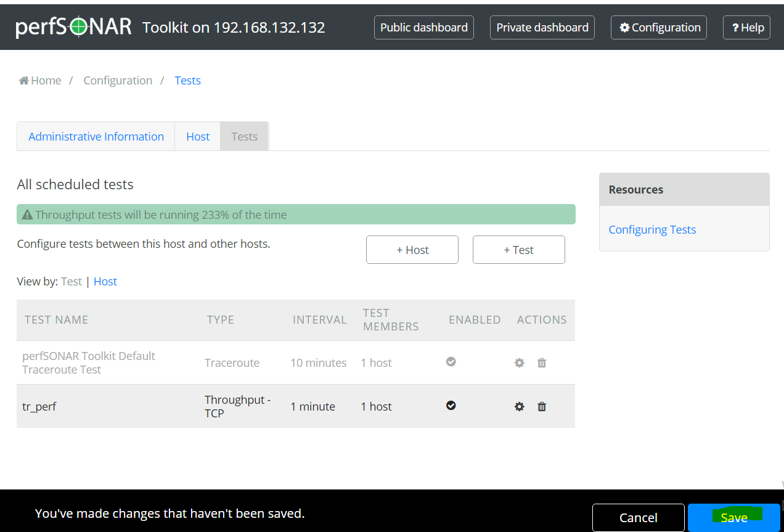View tests by Test
This screenshot has width=784, height=532.
[x=71, y=281]
